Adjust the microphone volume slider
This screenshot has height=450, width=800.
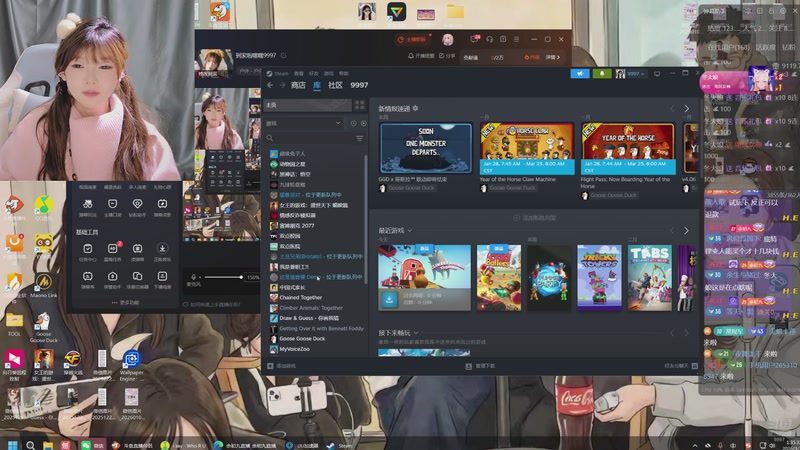[x=223, y=277]
